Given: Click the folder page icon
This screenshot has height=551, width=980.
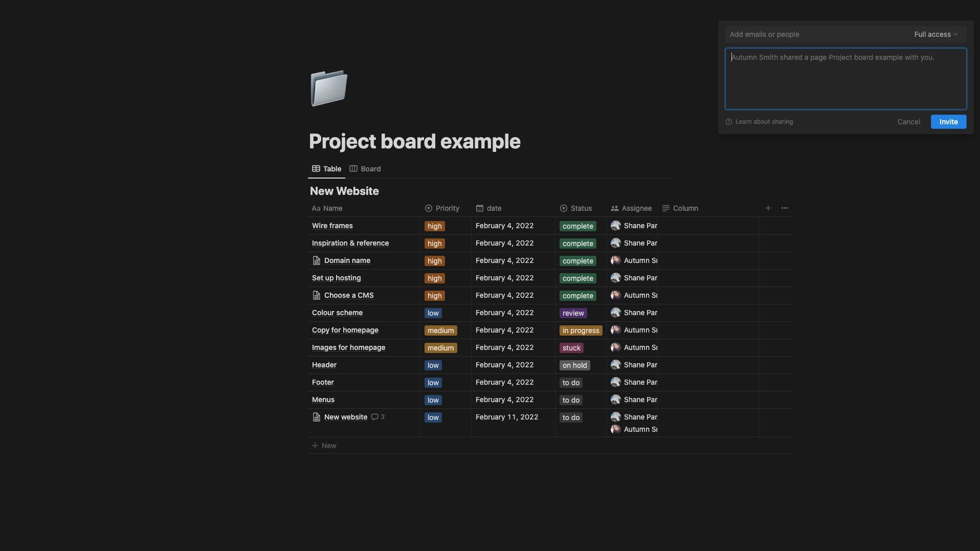Looking at the screenshot, I should click(329, 88).
